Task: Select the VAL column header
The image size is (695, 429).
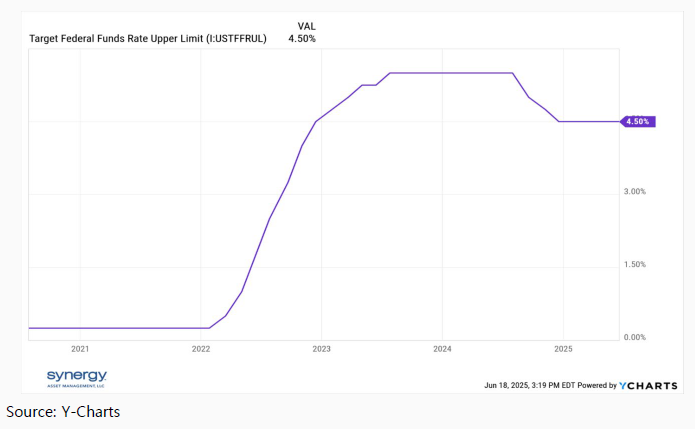Action: tap(309, 26)
